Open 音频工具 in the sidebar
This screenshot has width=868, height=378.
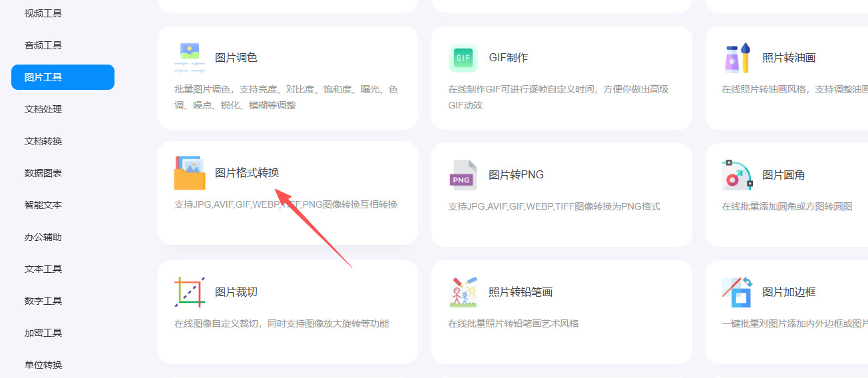(43, 45)
